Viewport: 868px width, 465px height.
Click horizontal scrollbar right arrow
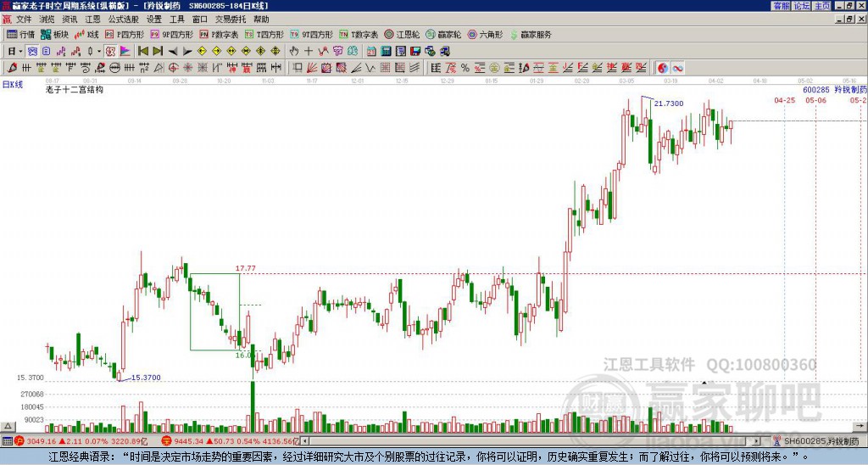coord(756,441)
